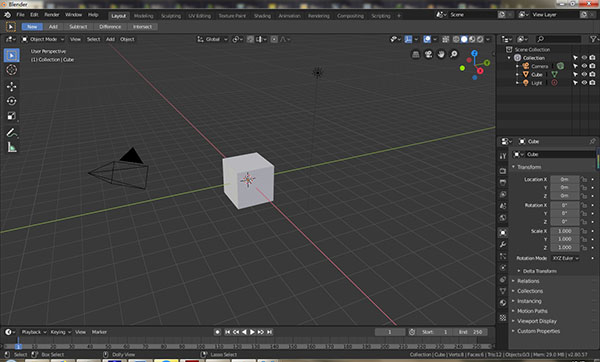
Task: Click the End frame 250 field
Action: (x=470, y=332)
